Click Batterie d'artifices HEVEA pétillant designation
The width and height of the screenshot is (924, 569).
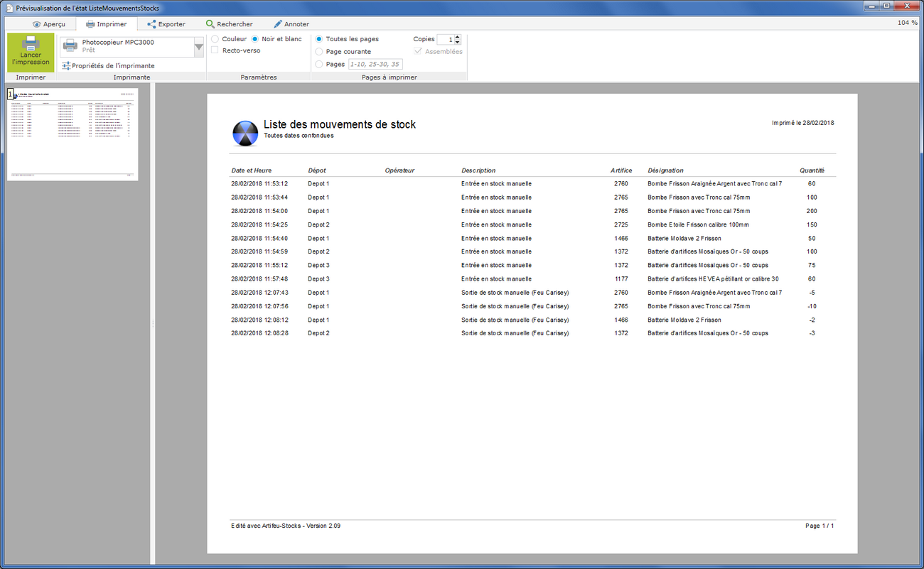pos(713,279)
